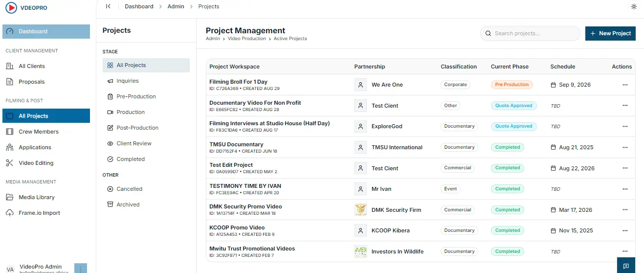
Task: Open actions menu for TESTIMONY TIME BY IVAN
Action: tap(625, 189)
